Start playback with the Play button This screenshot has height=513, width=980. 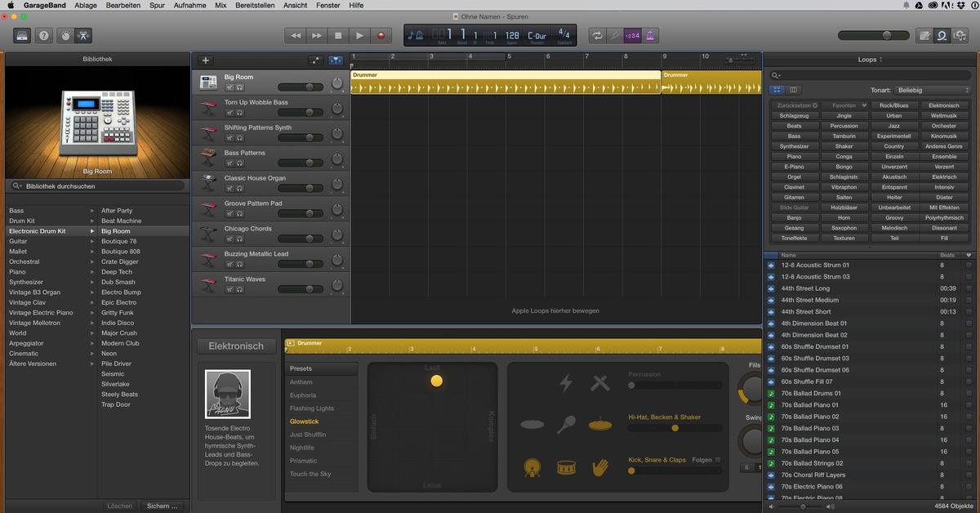tap(359, 36)
